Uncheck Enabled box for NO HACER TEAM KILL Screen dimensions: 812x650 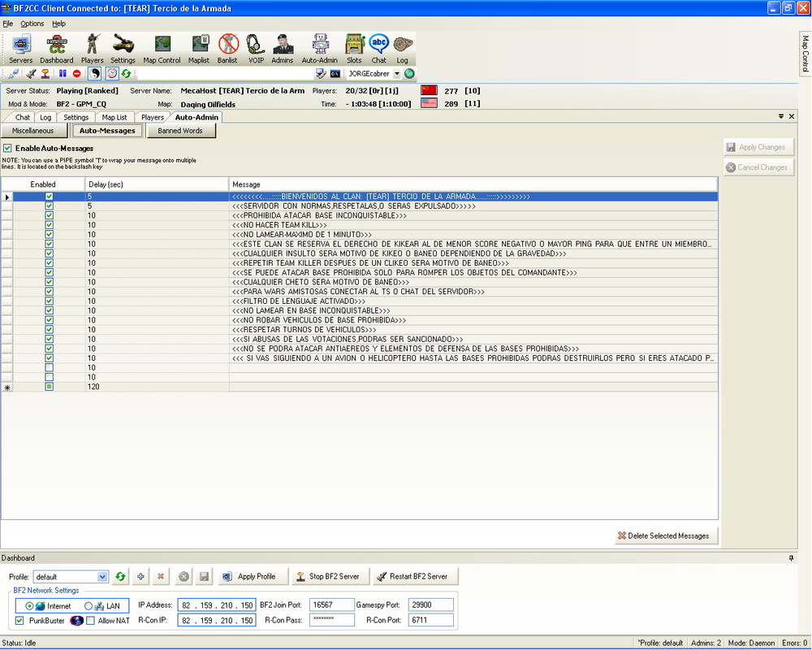click(x=50, y=225)
